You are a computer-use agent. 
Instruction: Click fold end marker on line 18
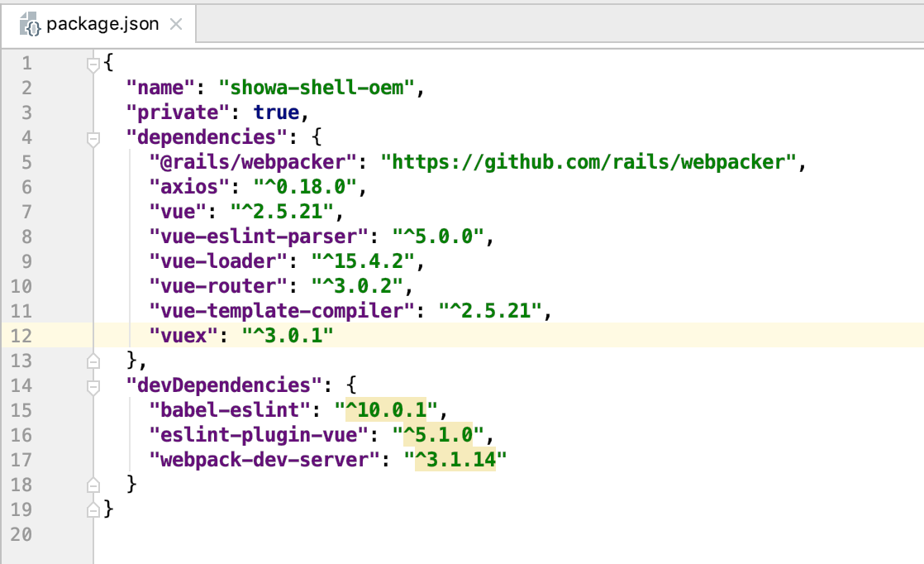pos(93,485)
